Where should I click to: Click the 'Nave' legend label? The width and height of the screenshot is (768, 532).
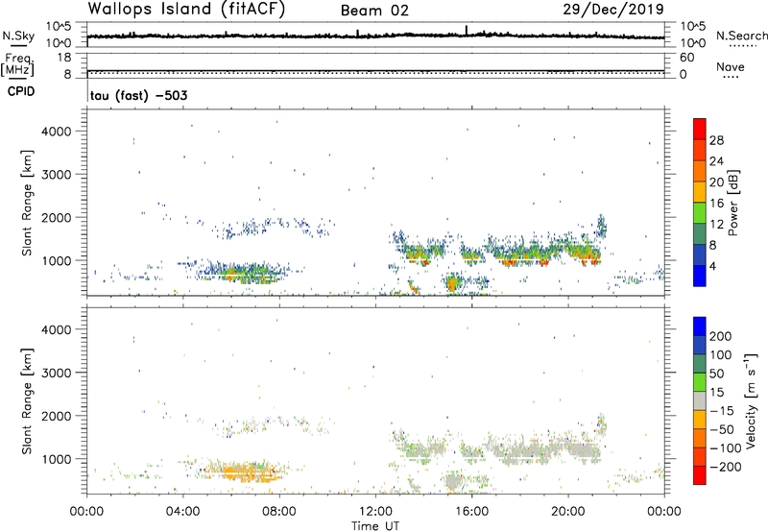(731, 66)
